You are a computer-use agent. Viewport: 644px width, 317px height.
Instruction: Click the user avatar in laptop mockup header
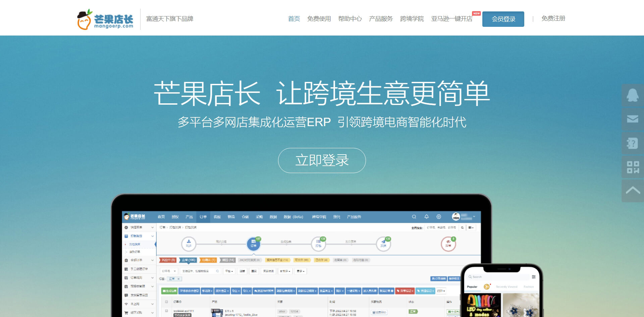[x=456, y=217]
